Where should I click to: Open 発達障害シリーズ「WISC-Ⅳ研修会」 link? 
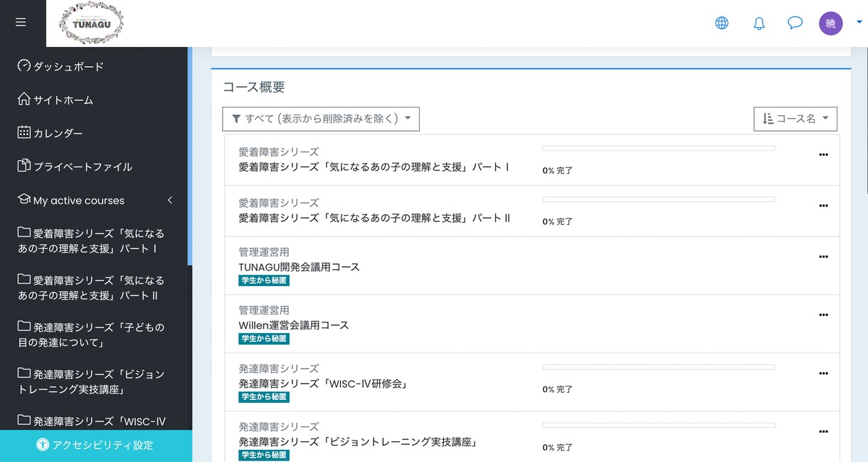[323, 384]
